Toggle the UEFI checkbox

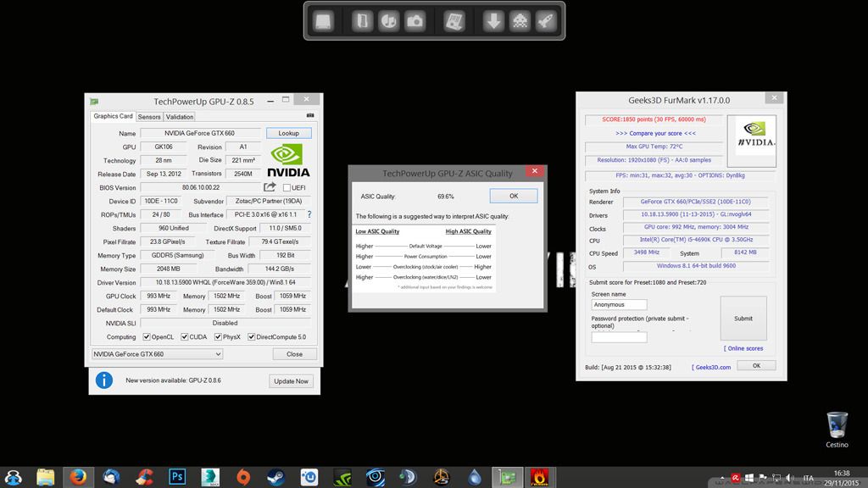click(x=287, y=188)
